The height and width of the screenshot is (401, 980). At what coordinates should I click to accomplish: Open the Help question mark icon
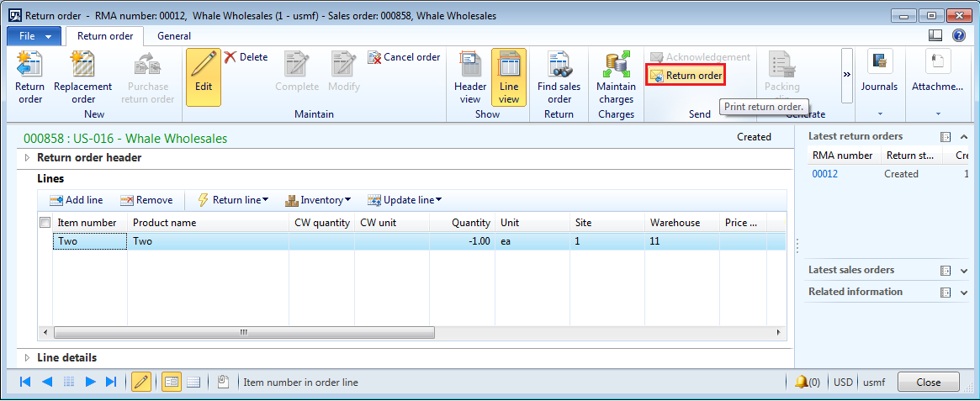click(x=958, y=35)
